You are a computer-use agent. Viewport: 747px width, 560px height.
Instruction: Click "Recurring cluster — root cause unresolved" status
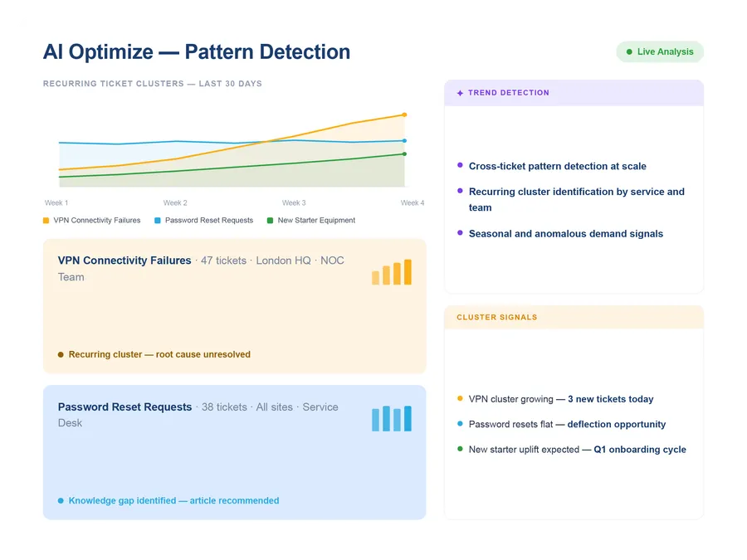tap(159, 354)
